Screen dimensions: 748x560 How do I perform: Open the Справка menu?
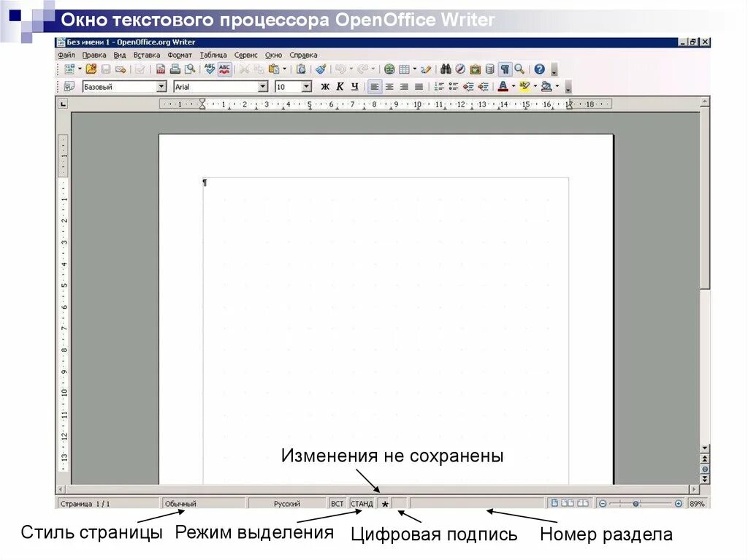click(303, 55)
